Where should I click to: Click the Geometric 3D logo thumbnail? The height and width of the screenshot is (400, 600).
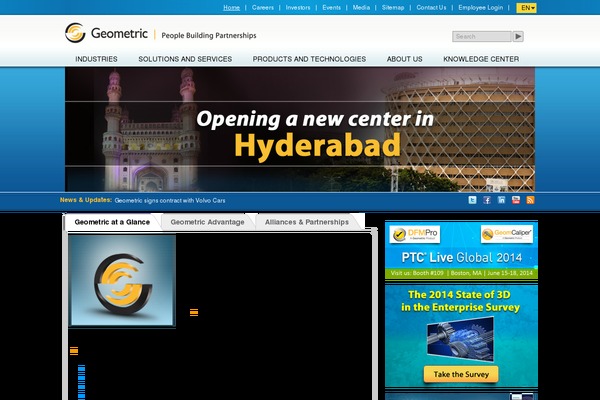122,280
